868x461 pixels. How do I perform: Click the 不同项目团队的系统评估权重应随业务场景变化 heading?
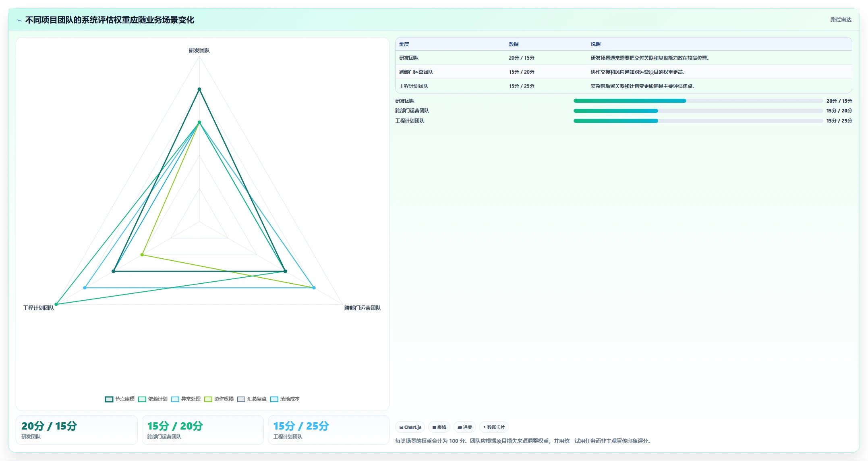point(110,20)
